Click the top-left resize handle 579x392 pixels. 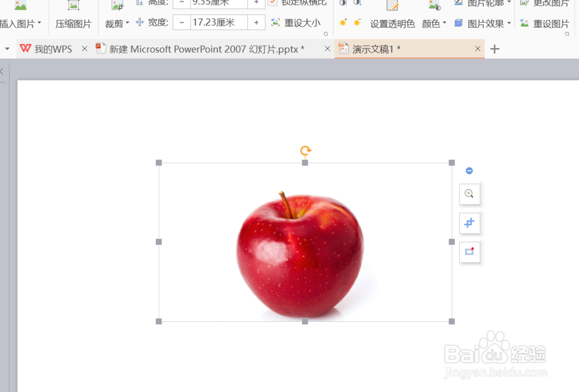159,163
